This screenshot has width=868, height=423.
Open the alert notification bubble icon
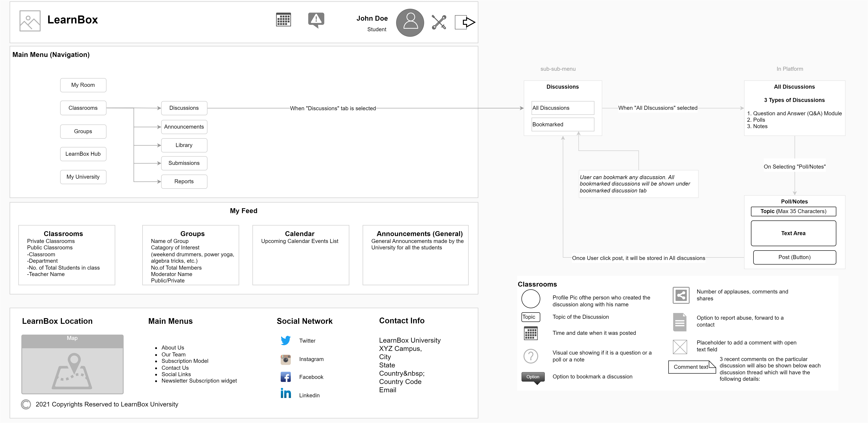316,20
